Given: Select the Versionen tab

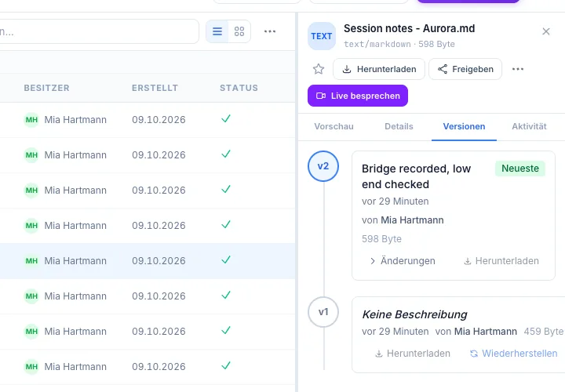Looking at the screenshot, I should 464,126.
